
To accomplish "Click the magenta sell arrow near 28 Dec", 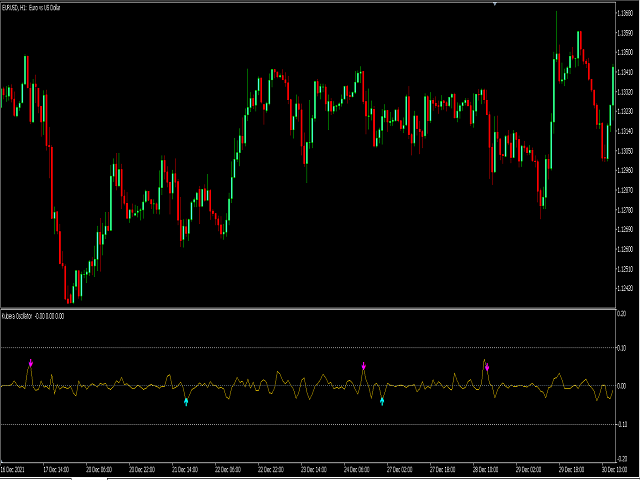I will [x=488, y=368].
